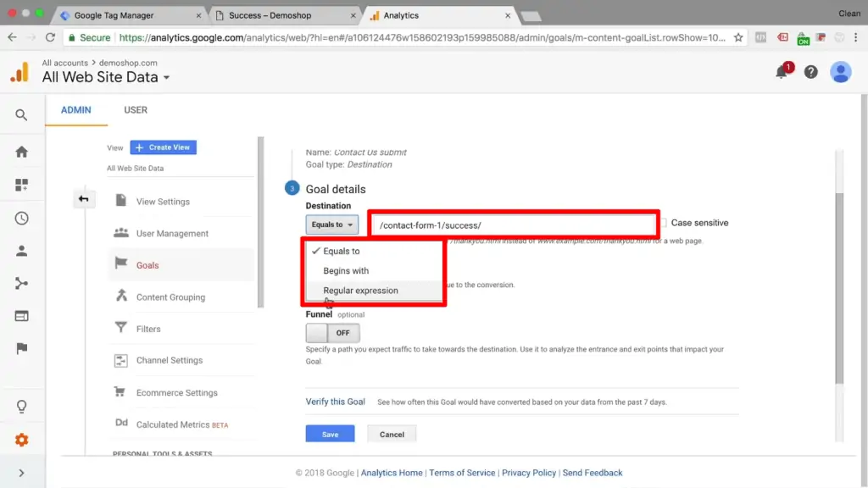
Task: Click the Verify this Goal link
Action: (x=335, y=402)
